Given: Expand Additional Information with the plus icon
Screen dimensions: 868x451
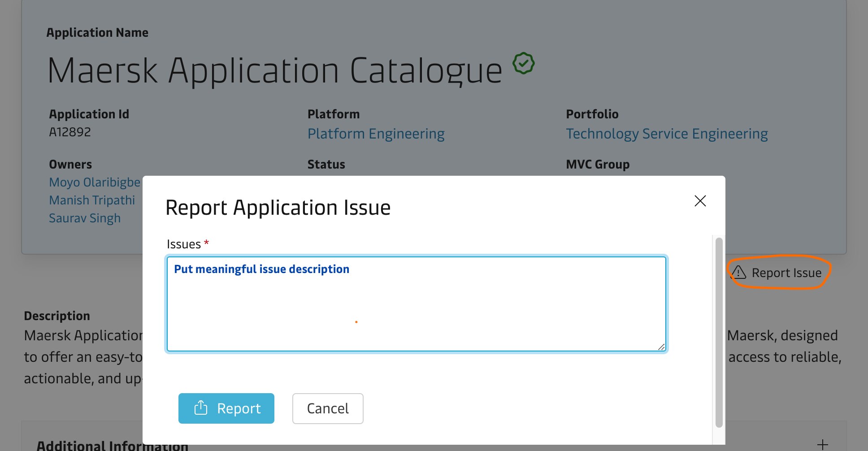Looking at the screenshot, I should pyautogui.click(x=822, y=445).
